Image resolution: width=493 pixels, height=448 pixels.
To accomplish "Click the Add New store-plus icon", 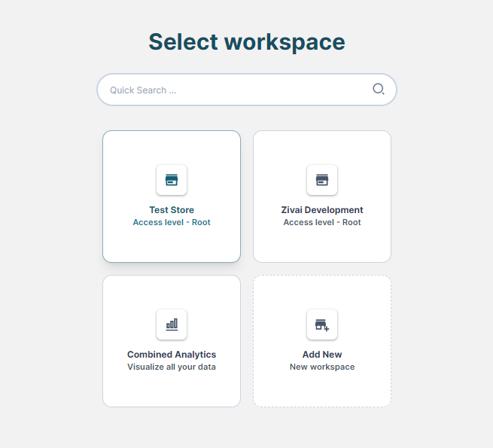I will [322, 325].
